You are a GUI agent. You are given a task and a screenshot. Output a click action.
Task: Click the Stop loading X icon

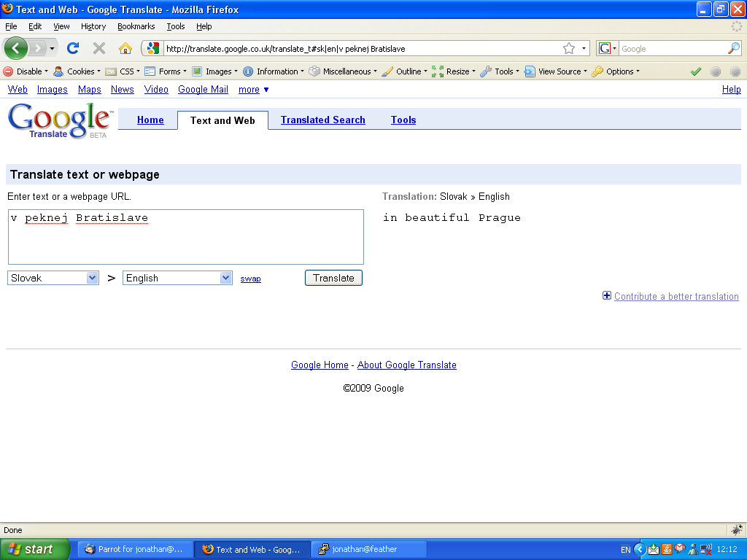99,48
